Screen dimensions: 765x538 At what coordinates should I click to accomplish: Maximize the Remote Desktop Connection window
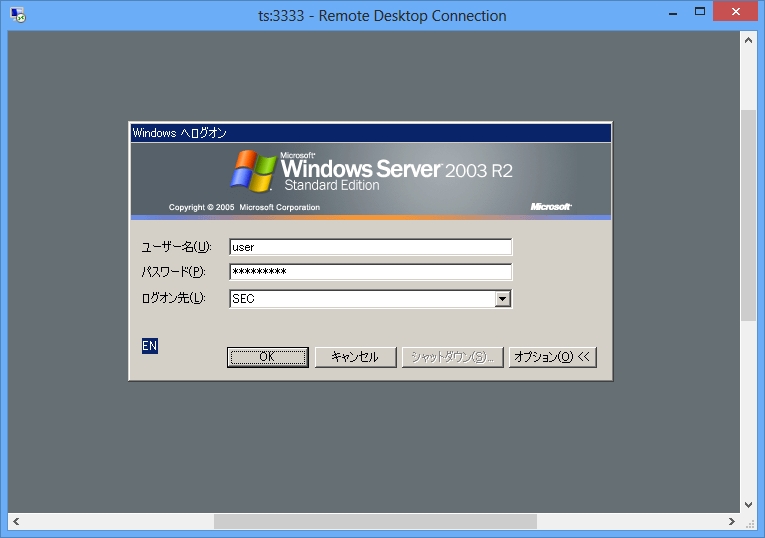coord(700,12)
